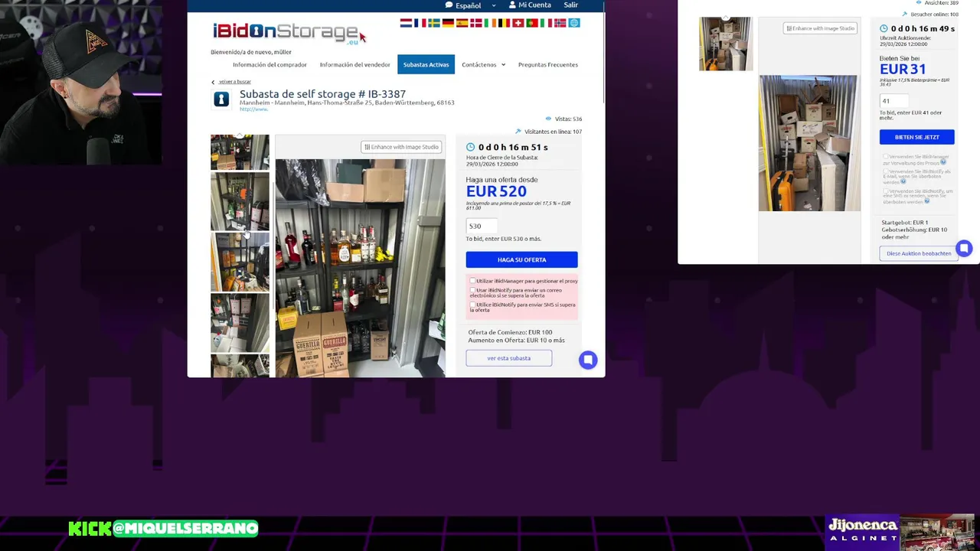Click the bid amount field showing 41
This screenshot has width=980, height=551.
[893, 101]
